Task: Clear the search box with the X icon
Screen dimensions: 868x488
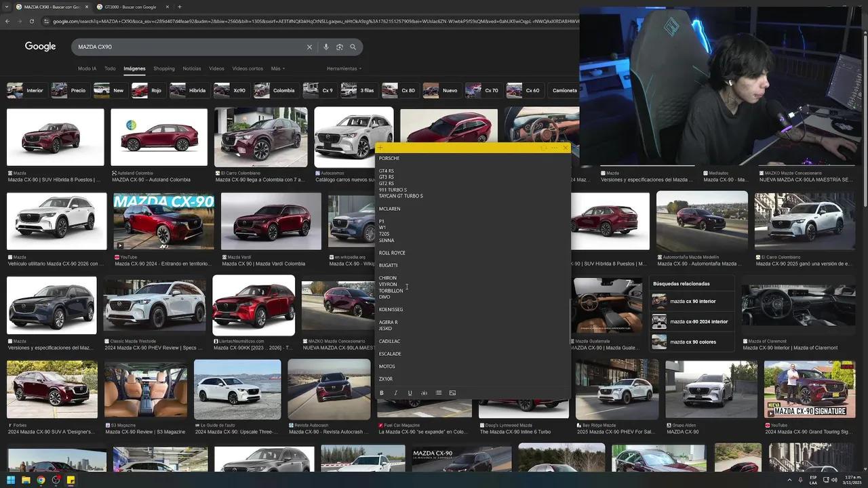Action: click(309, 47)
